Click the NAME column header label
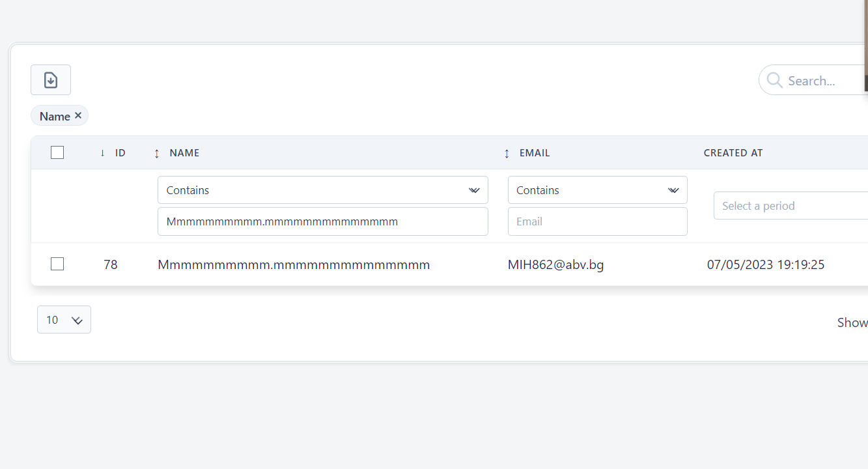The height and width of the screenshot is (469, 868). tap(184, 153)
